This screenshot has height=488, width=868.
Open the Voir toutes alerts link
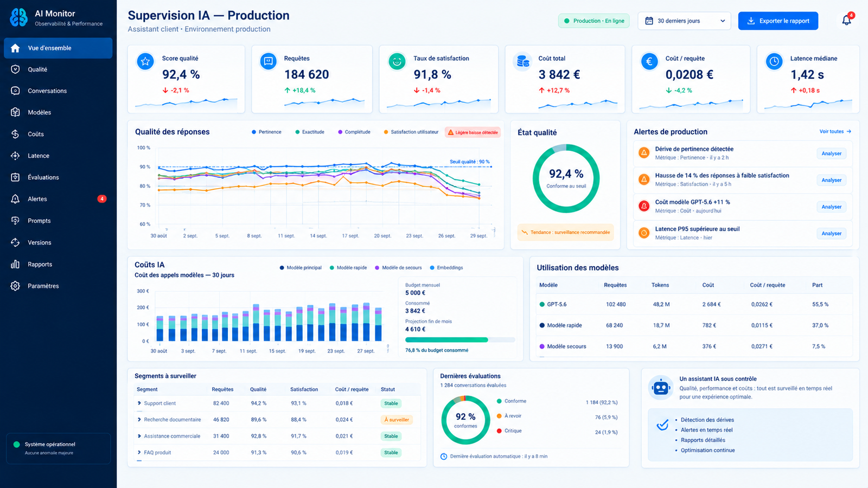click(x=835, y=131)
